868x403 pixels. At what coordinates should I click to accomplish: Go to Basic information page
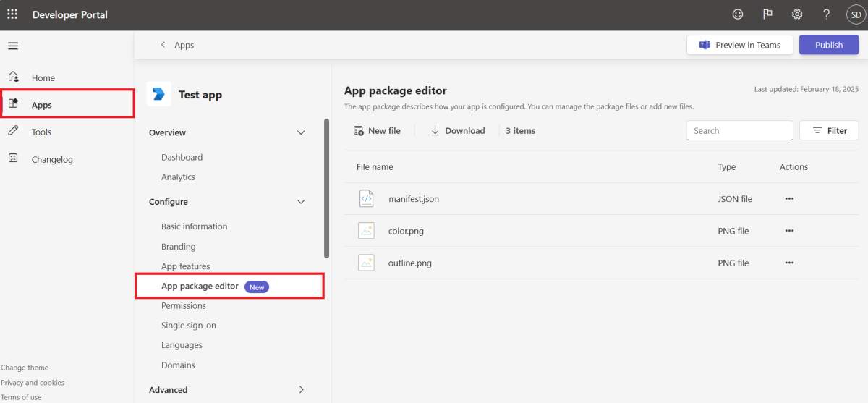click(x=194, y=226)
